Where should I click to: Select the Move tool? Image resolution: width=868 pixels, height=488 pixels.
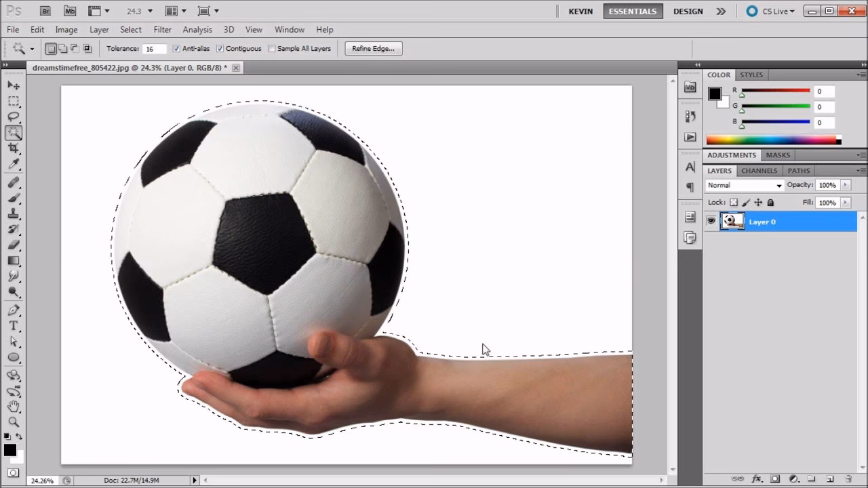click(x=14, y=85)
